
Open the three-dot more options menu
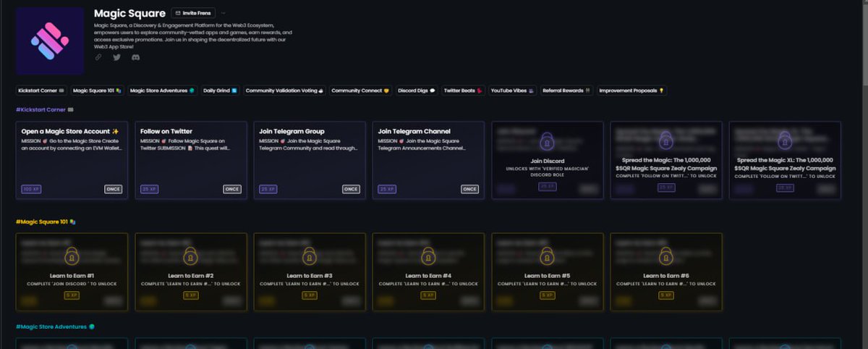pos(223,13)
